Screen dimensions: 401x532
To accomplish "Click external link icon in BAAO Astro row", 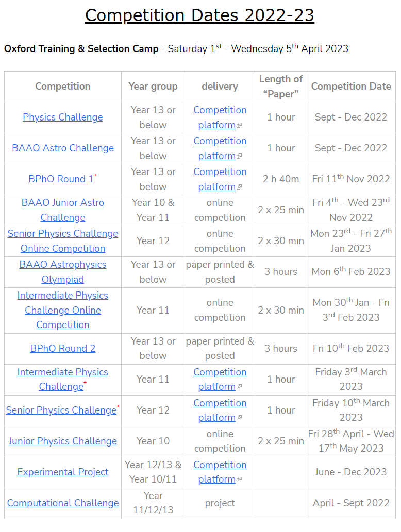I will pyautogui.click(x=239, y=157).
